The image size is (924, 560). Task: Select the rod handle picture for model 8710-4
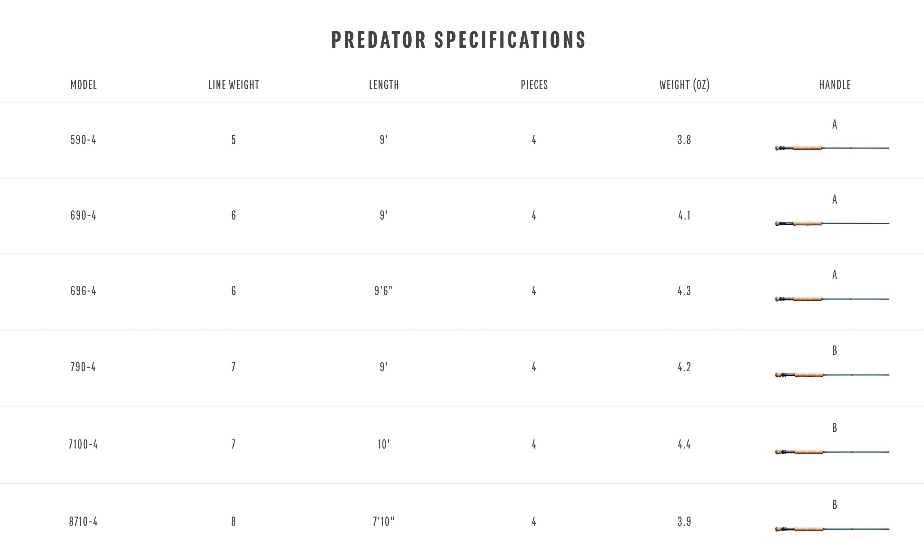[832, 529]
